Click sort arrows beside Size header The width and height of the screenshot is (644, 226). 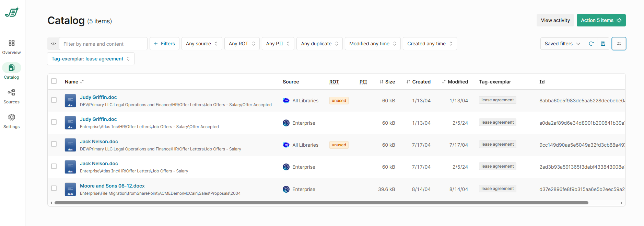click(382, 82)
